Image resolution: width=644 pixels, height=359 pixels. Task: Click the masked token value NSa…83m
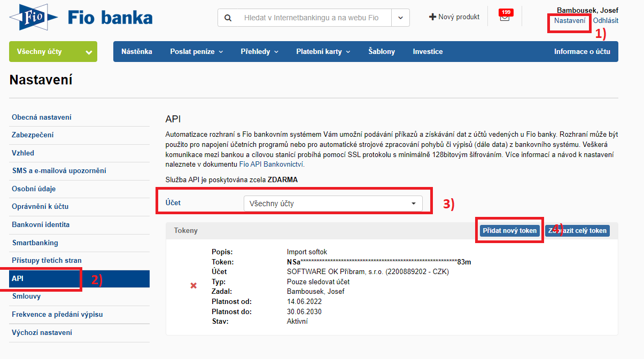click(379, 262)
